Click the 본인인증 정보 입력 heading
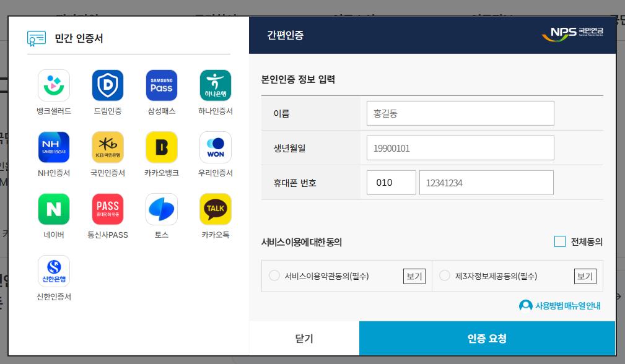The height and width of the screenshot is (364, 625). coord(298,79)
